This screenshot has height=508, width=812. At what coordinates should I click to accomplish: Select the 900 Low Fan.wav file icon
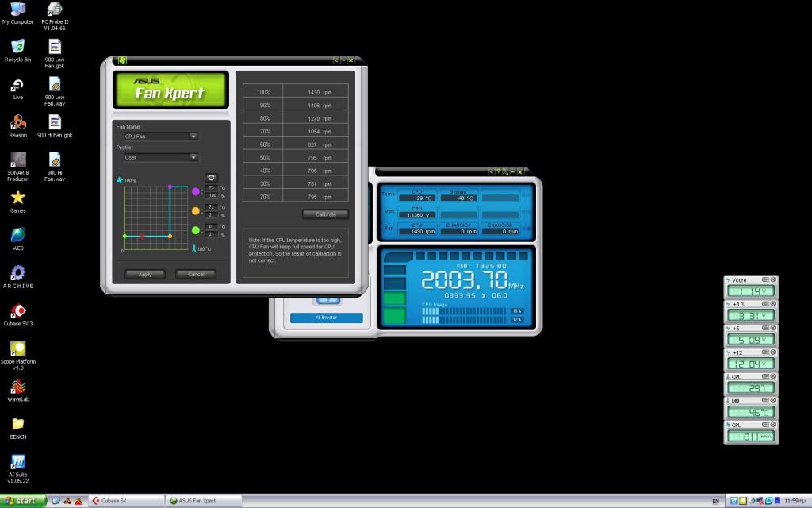click(x=55, y=92)
